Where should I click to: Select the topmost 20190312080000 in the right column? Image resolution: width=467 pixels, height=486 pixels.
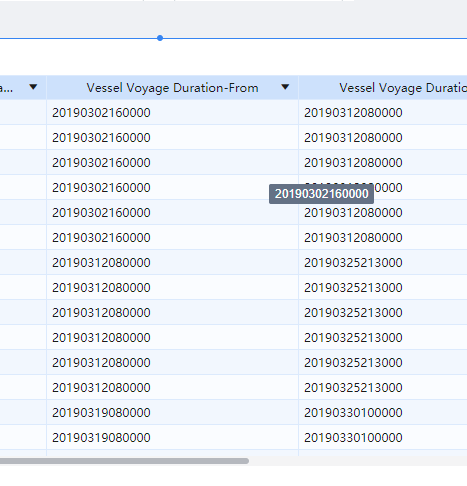(383, 113)
